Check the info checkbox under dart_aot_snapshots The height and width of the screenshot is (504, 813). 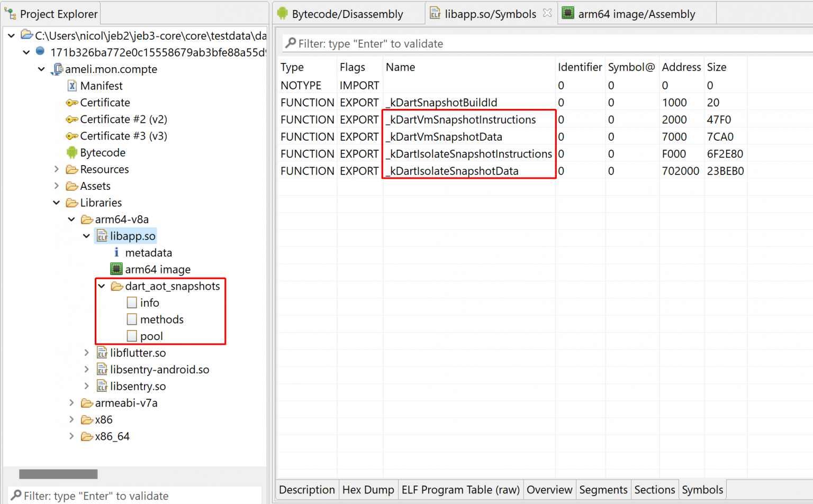(132, 302)
